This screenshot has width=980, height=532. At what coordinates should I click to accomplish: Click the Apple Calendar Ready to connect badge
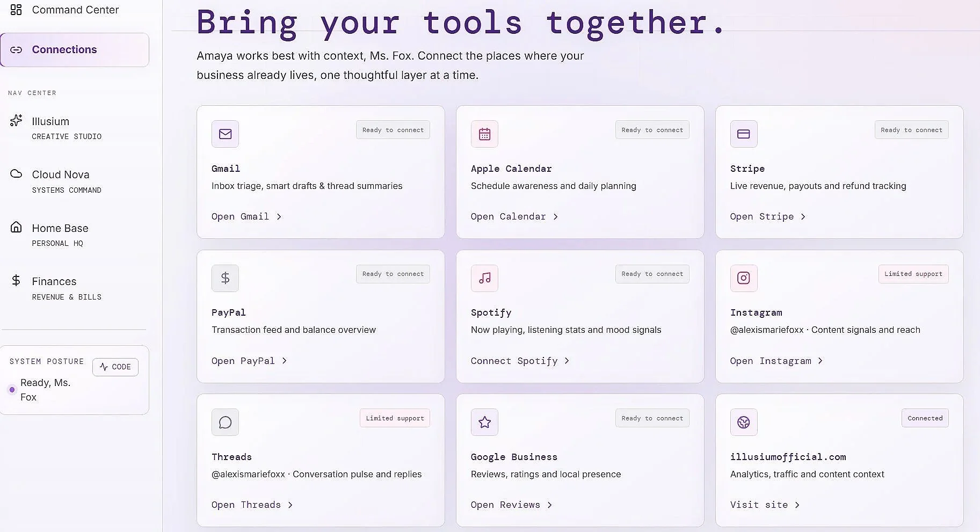coord(652,130)
